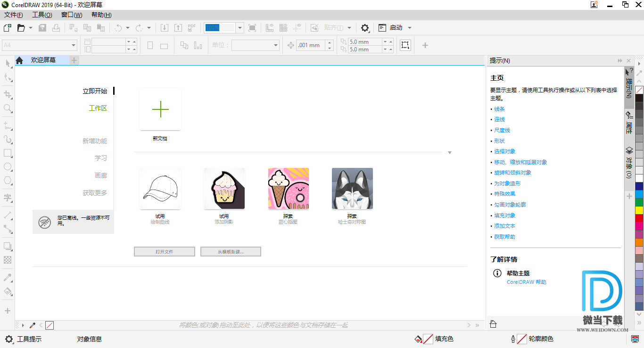Open options via the gear icon
This screenshot has height=348, width=644.
click(x=365, y=28)
